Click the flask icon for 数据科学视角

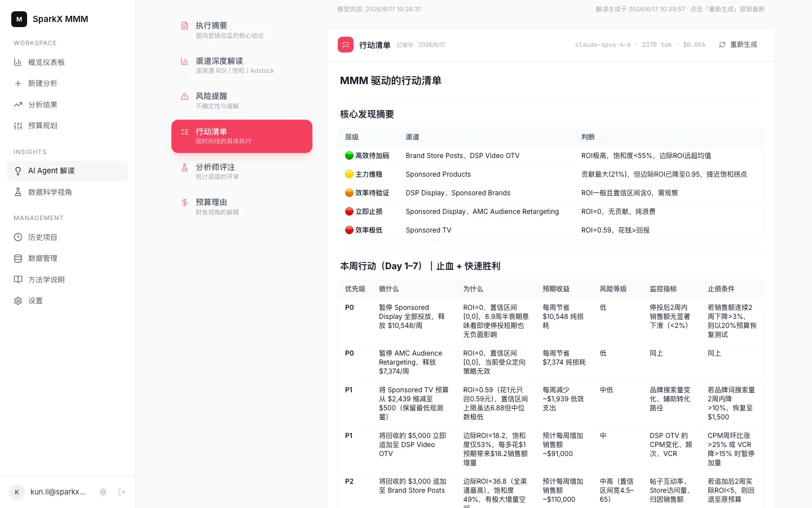[18, 192]
